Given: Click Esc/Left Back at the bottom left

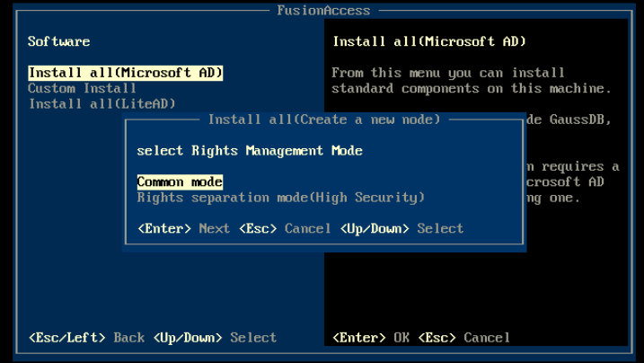Looking at the screenshot, I should (86, 338).
